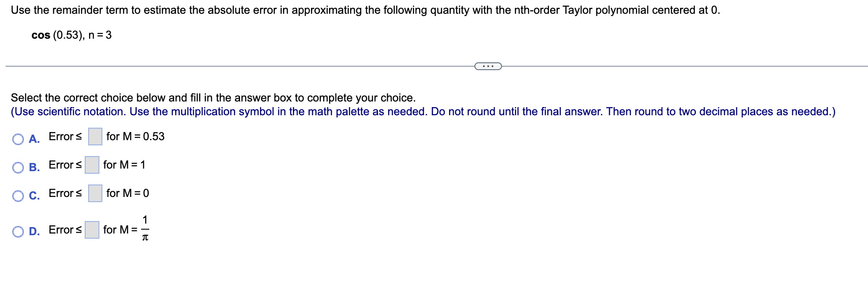Click the label for choice C
The height and width of the screenshot is (295, 868).
[x=34, y=196]
